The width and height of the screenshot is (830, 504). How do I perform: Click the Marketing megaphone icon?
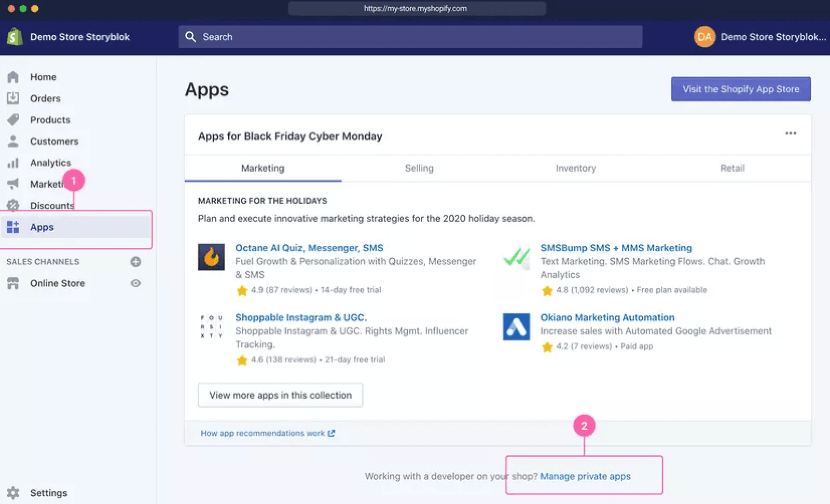point(13,184)
